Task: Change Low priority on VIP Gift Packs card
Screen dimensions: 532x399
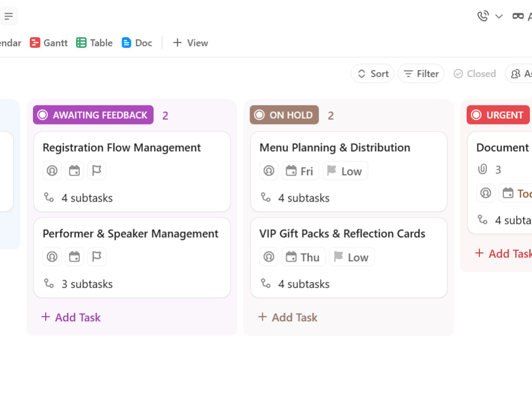Action: pos(352,257)
